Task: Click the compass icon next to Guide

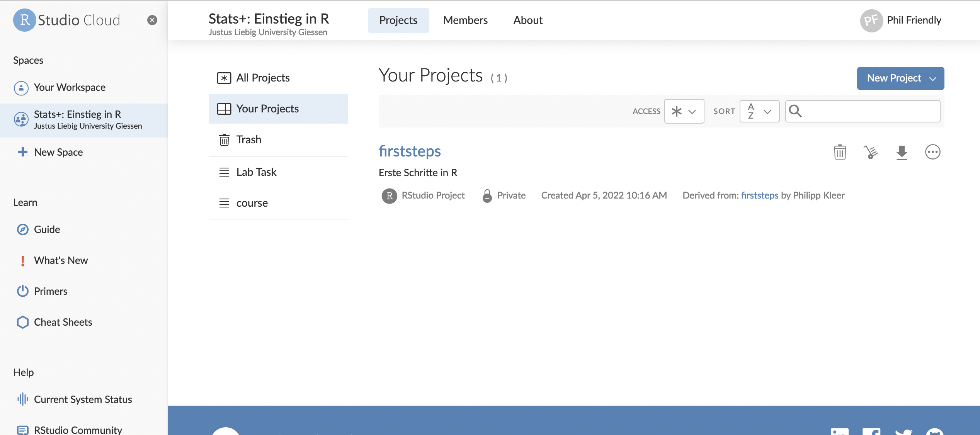Action: [22, 229]
